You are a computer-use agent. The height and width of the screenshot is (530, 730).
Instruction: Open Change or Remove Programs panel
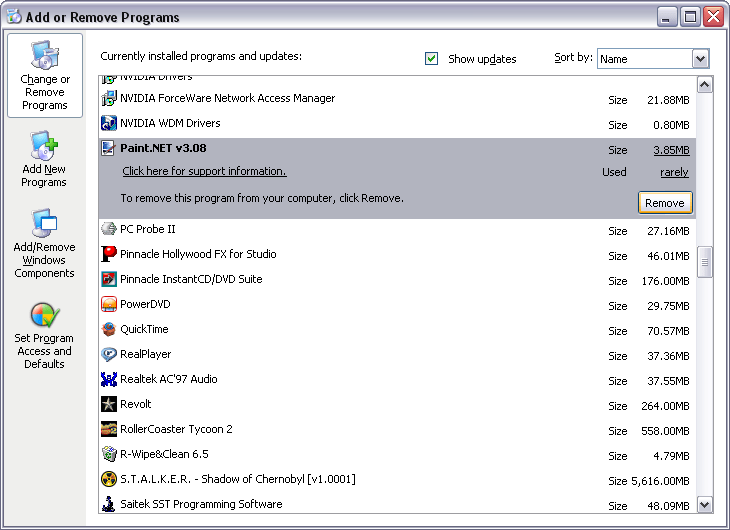(45, 75)
